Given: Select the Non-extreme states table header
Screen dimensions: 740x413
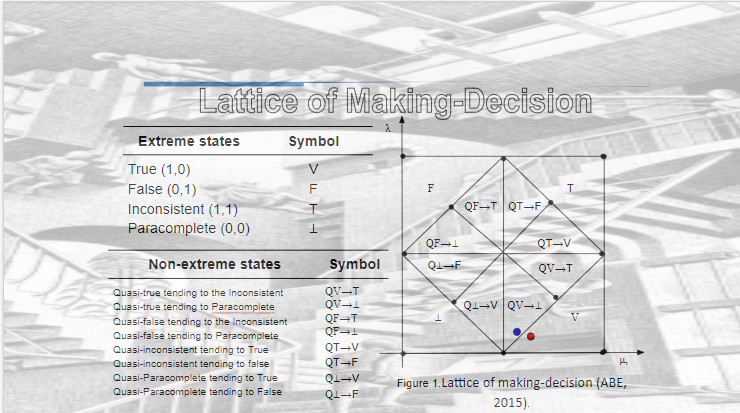Looking at the screenshot, I should pos(215,264).
